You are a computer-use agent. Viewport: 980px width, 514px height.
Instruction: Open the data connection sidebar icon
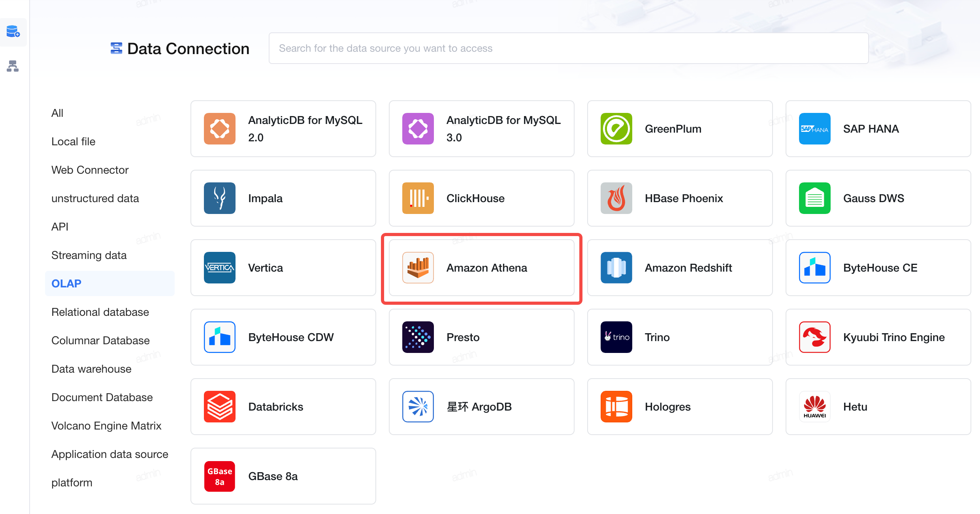(x=13, y=32)
